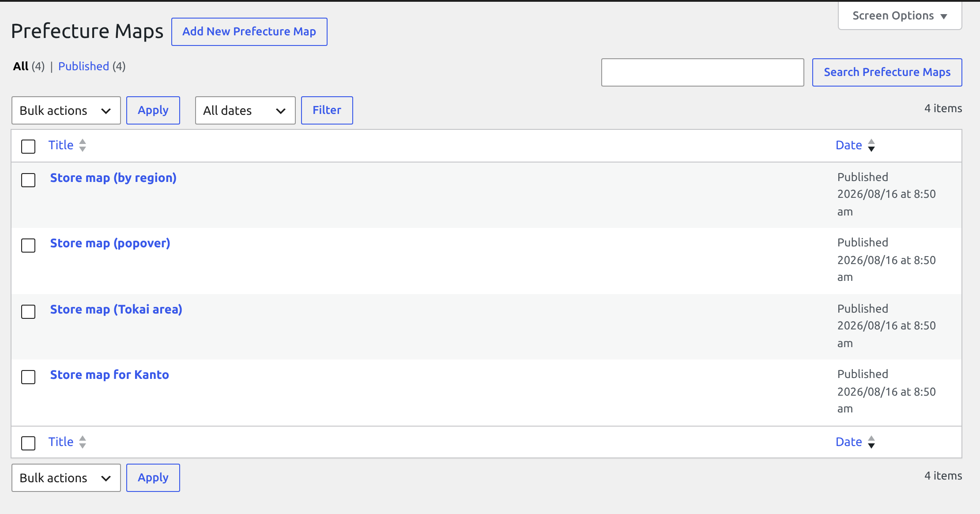Click the top Apply button
The height and width of the screenshot is (514, 980).
click(153, 110)
